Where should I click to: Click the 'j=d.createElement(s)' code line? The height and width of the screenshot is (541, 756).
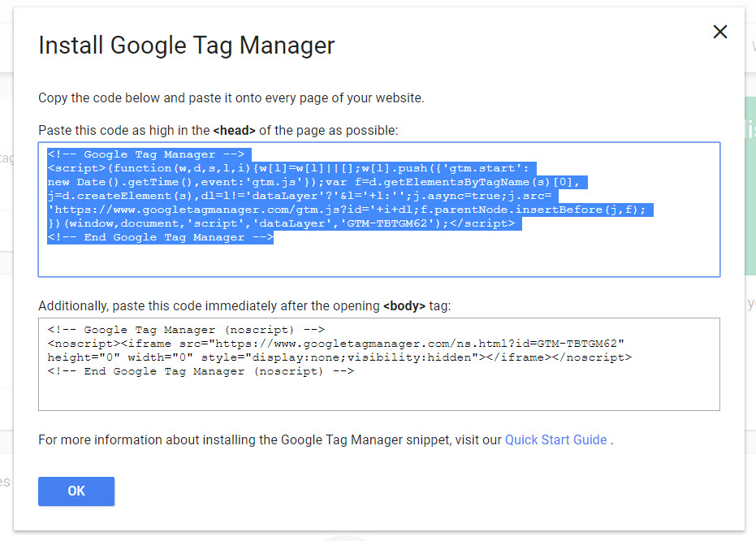[299, 196]
